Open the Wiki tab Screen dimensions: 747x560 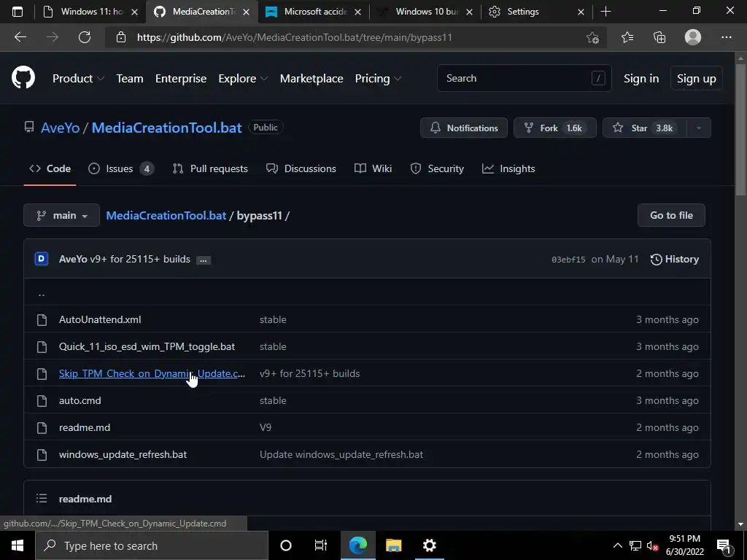pos(373,168)
